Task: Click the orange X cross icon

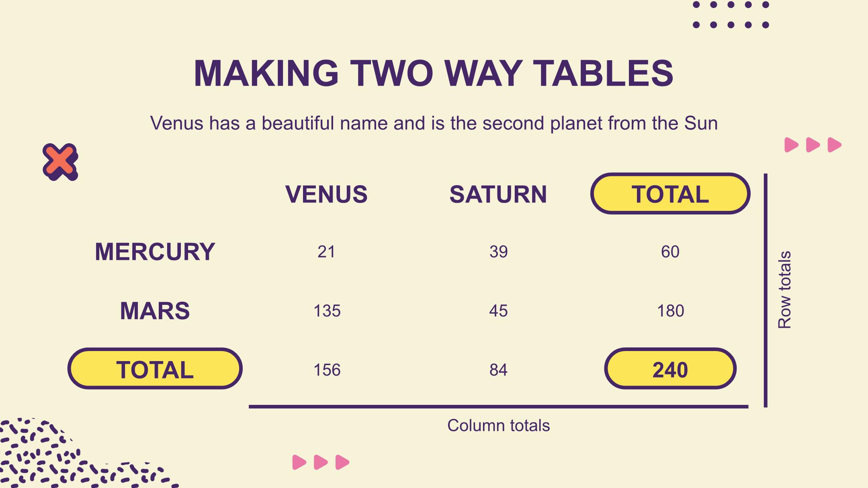Action: tap(60, 162)
